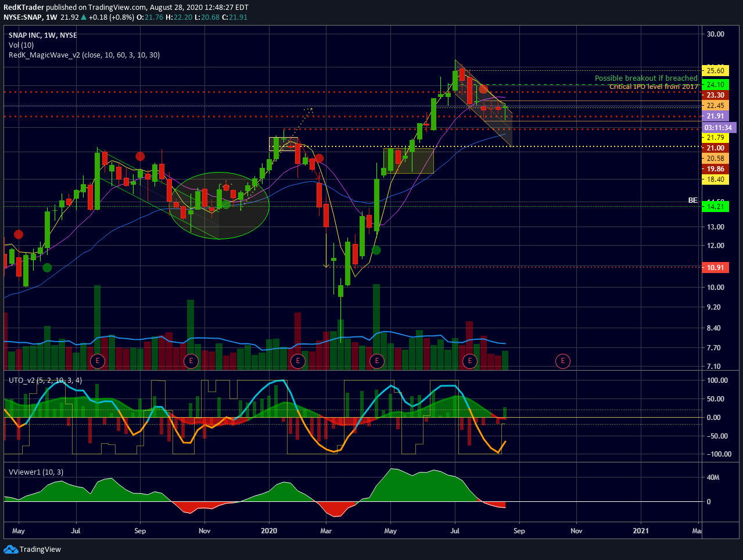743x560 pixels.
Task: Click the green ellipse drawing on the chart
Action: coord(219,206)
